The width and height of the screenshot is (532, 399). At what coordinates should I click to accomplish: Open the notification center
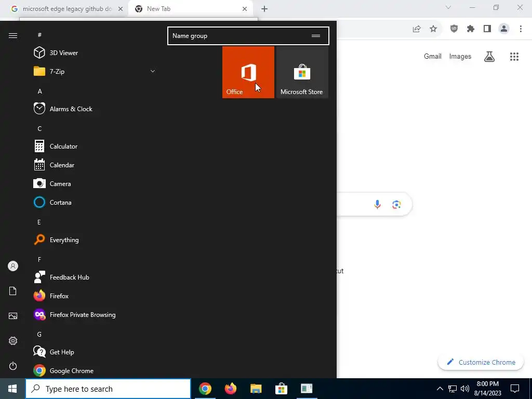515,389
